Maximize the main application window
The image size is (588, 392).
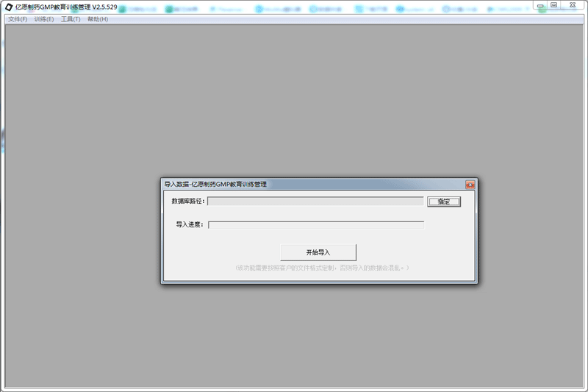554,5
